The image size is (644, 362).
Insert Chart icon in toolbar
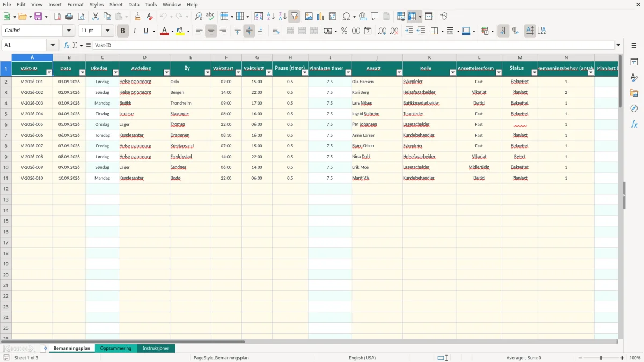point(321,17)
